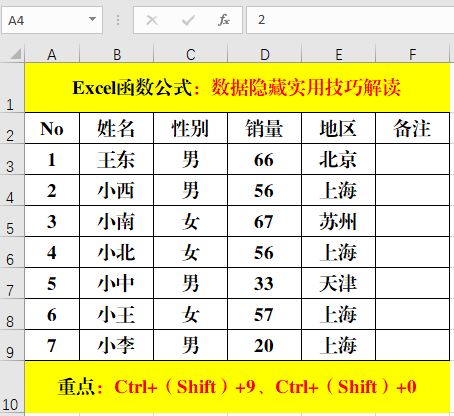454x416 pixels.
Task: Click sales value 33 for 小中
Action: pyautogui.click(x=264, y=283)
